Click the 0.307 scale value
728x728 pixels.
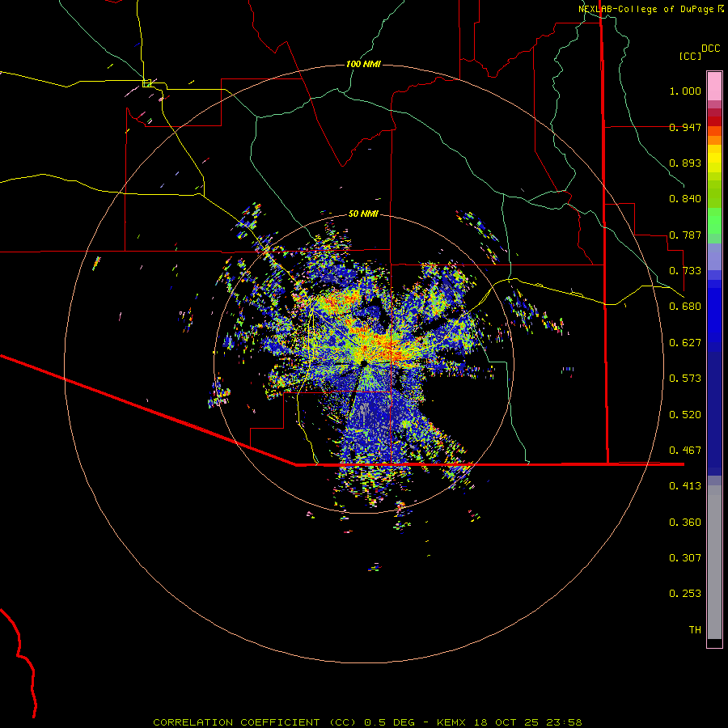click(x=685, y=558)
